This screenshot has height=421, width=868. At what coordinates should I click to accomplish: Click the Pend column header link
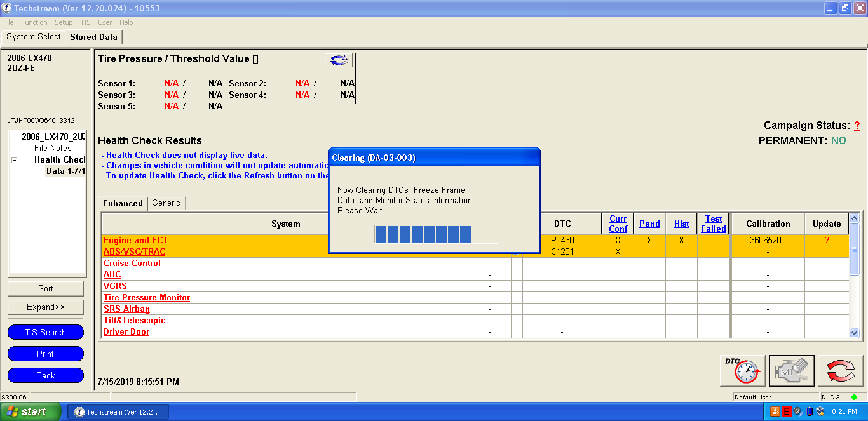649,224
